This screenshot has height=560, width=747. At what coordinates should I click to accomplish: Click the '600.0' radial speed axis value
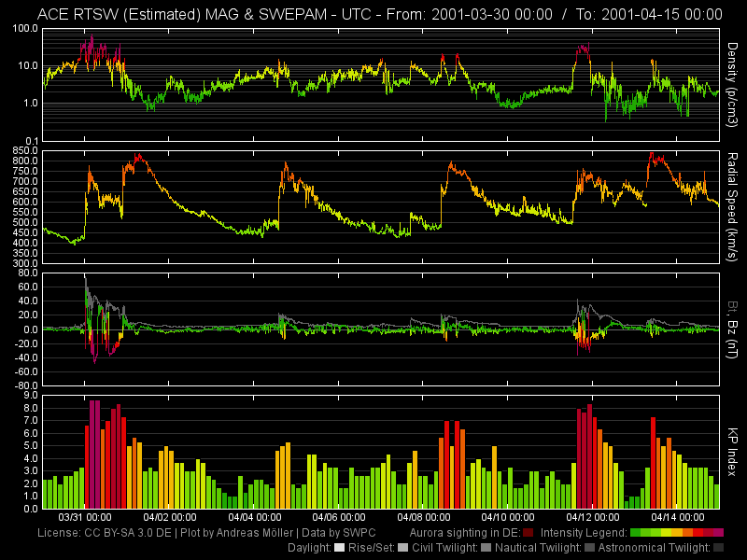pos(25,202)
